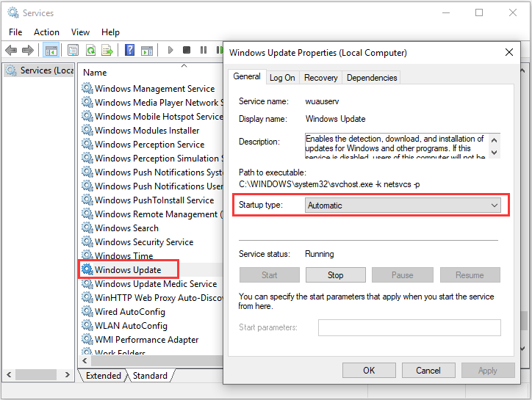Open the File menu
Image resolution: width=532 pixels, height=400 pixels.
[x=15, y=32]
